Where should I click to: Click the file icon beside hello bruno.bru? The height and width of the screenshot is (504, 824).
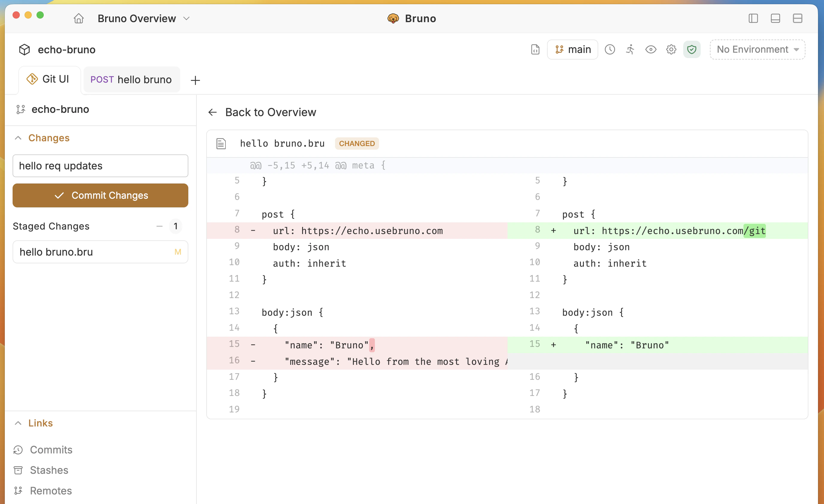pos(221,143)
